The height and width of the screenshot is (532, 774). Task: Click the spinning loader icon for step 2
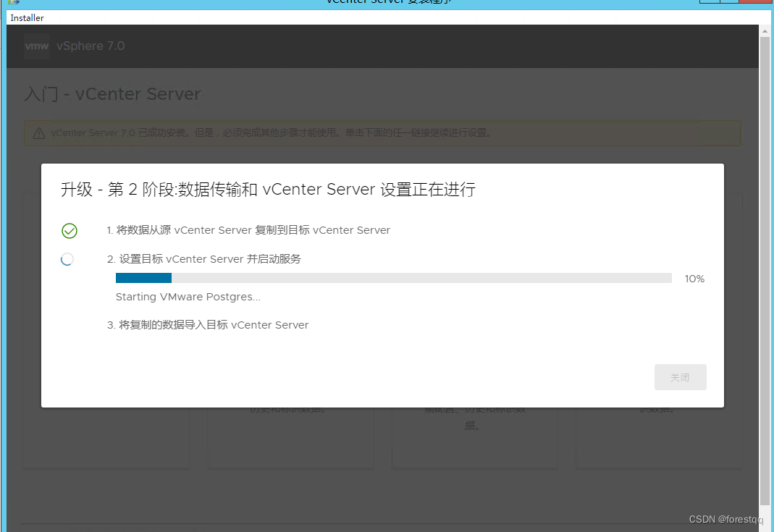[x=67, y=259]
